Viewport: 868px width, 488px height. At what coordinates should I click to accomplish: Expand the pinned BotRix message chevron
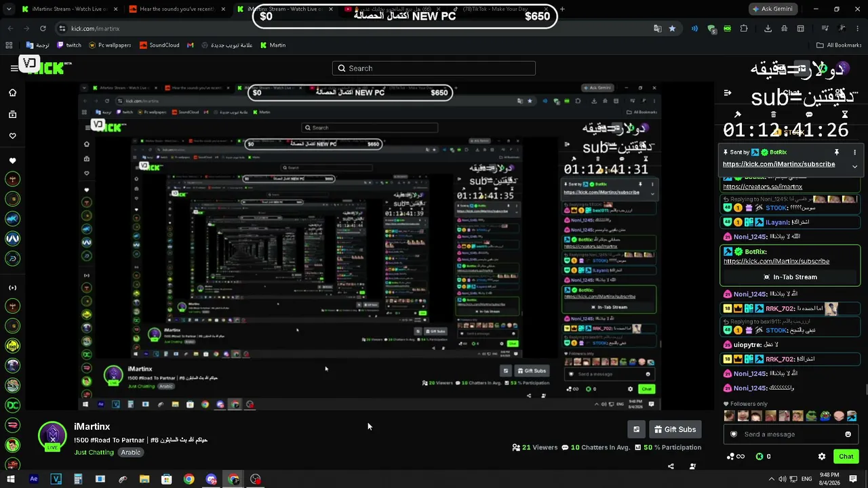[x=854, y=166]
